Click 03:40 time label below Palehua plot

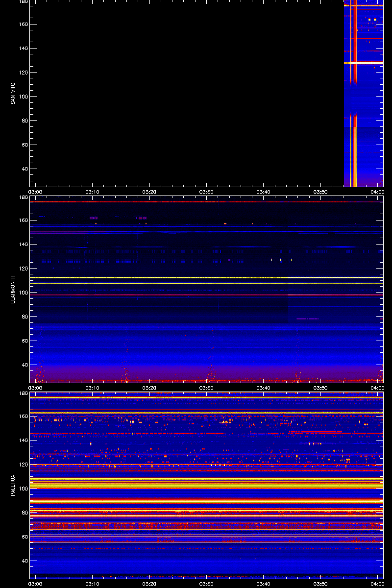(264, 584)
